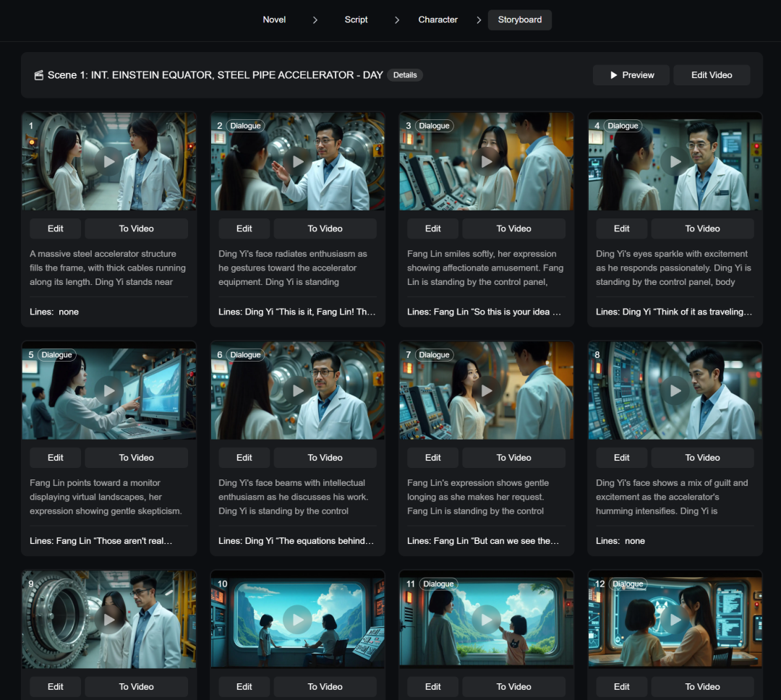The image size is (781, 700).
Task: Click To Video under shot 7
Action: [513, 458]
